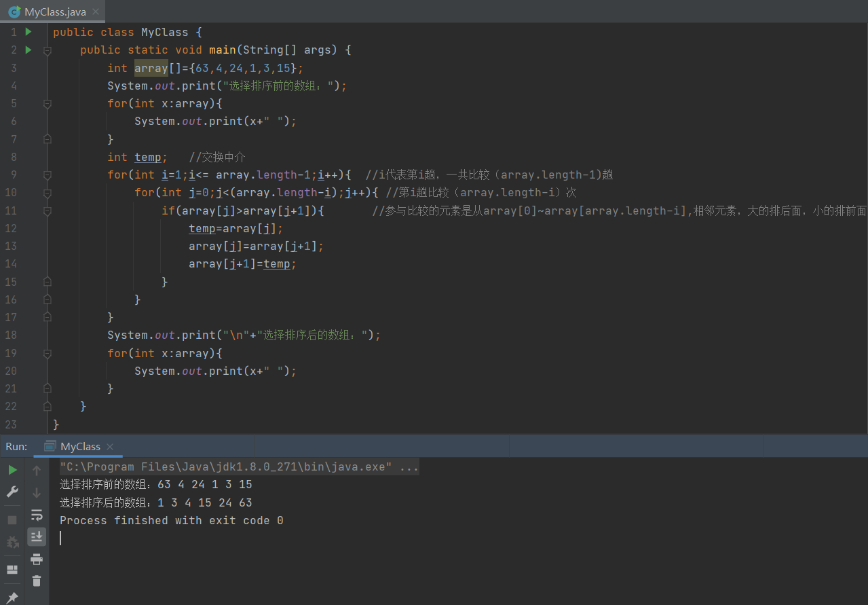Click the Run: panel label
Viewport: 868px width, 605px height.
pyautogui.click(x=16, y=446)
